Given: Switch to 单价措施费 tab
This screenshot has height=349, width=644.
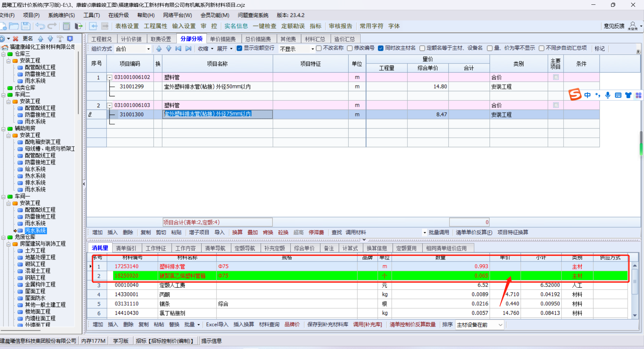Looking at the screenshot, I should 223,39.
